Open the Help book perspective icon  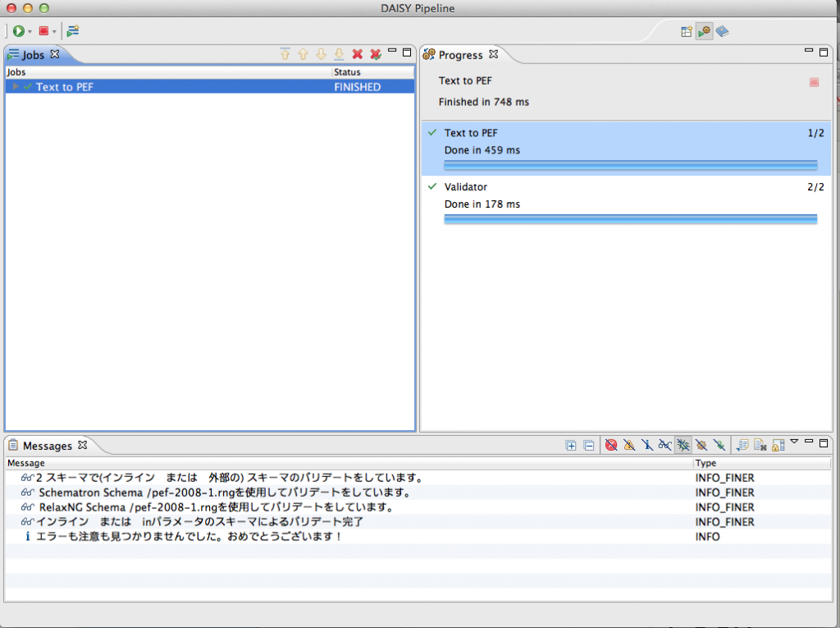click(722, 32)
